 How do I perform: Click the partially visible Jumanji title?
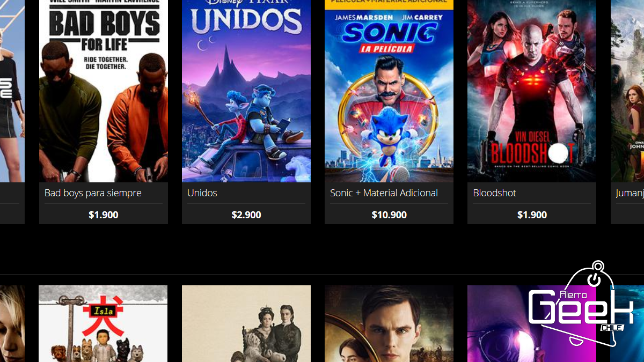[630, 193]
